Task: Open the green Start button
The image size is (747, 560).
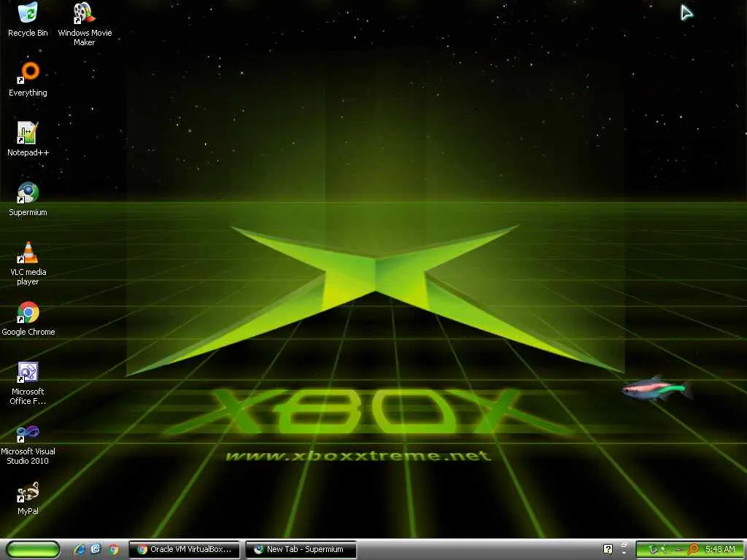Action: coord(33,549)
